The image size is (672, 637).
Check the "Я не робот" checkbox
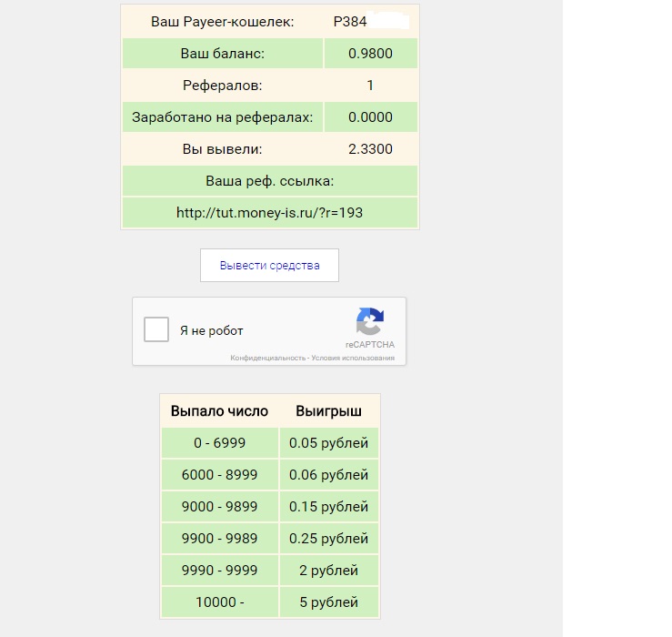click(157, 329)
